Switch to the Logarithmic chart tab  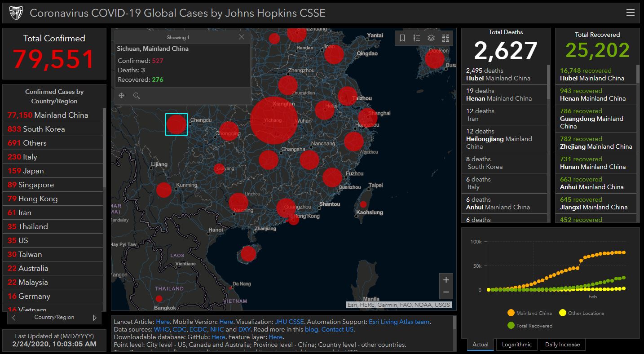pos(516,345)
